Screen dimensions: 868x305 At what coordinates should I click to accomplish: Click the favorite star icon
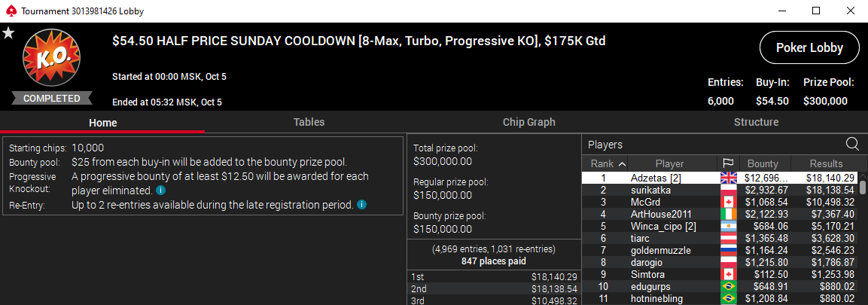pos(8,32)
